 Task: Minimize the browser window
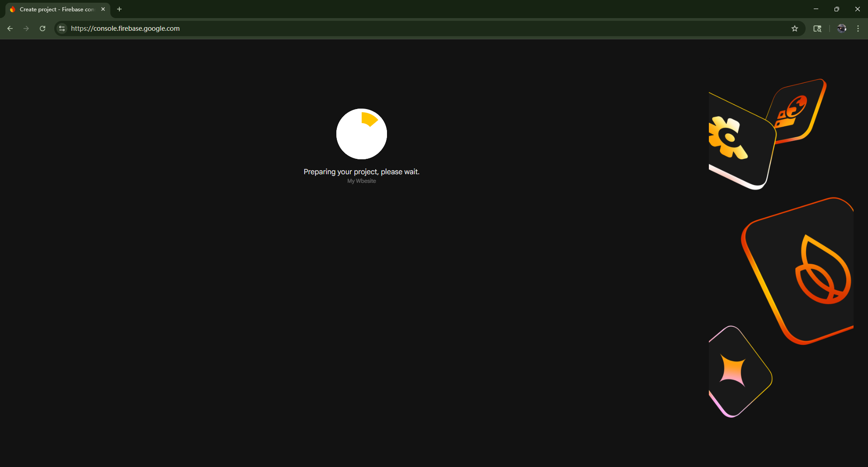click(x=816, y=9)
